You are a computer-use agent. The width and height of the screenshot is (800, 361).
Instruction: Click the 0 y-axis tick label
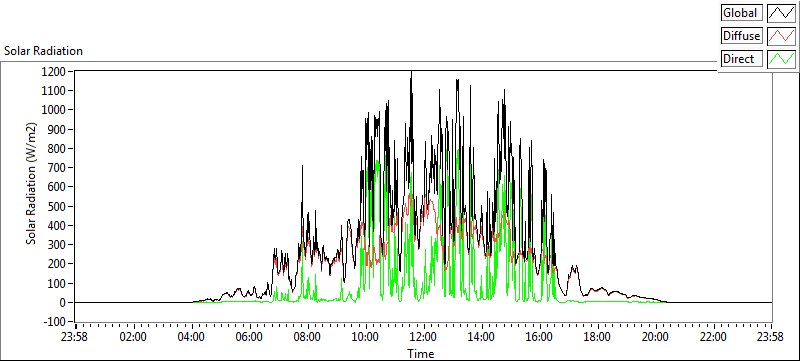pos(63,303)
